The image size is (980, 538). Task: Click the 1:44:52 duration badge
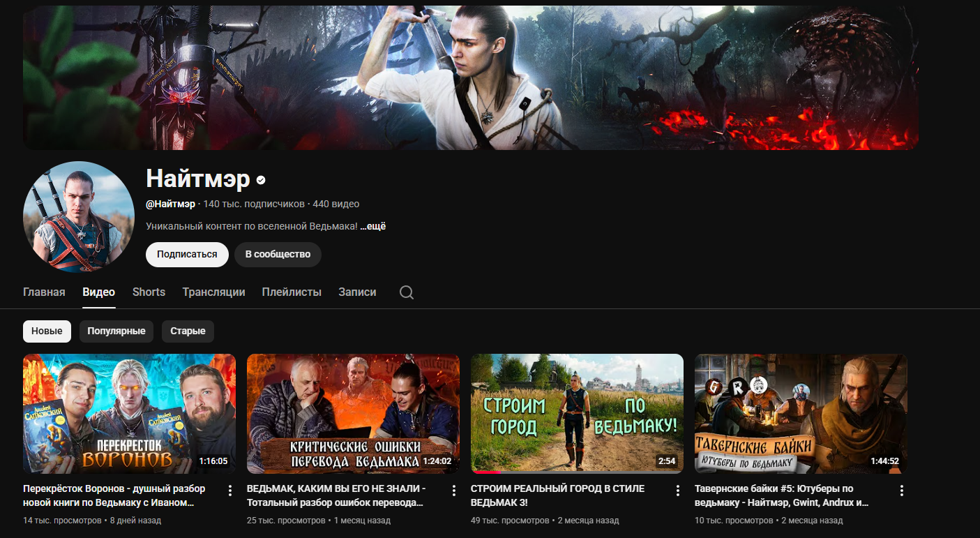[x=885, y=461]
